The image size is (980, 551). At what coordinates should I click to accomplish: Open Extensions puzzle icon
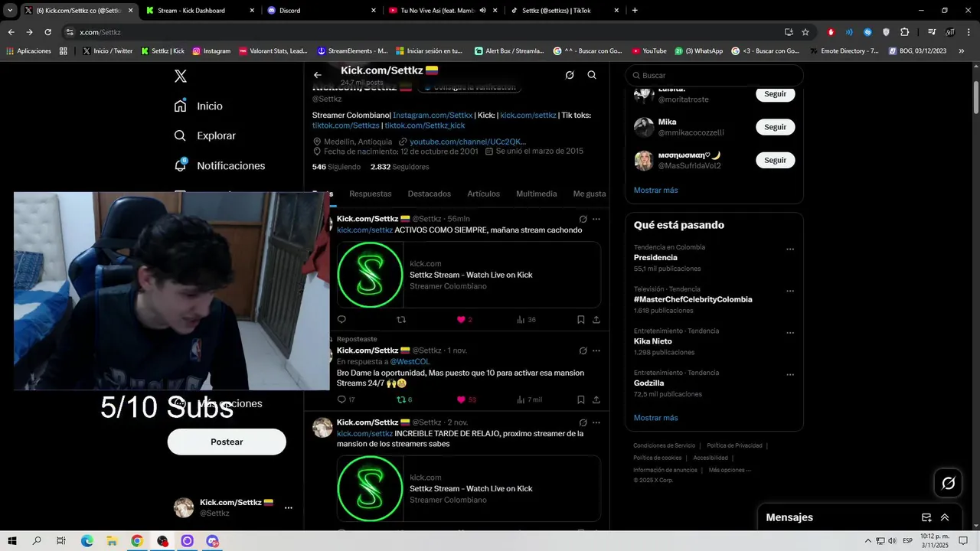pos(904,32)
